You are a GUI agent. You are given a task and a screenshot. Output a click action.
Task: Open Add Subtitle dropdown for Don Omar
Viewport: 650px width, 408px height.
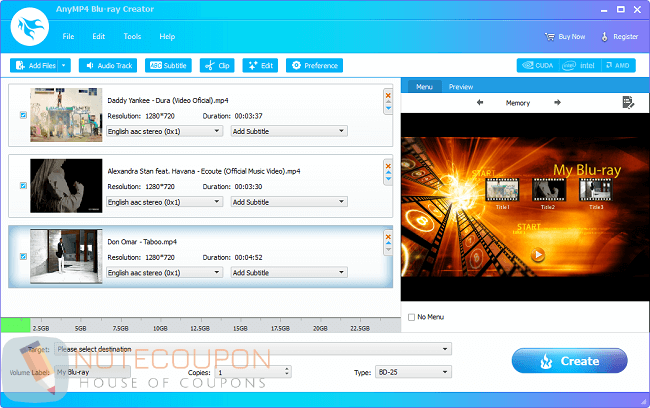click(x=289, y=272)
